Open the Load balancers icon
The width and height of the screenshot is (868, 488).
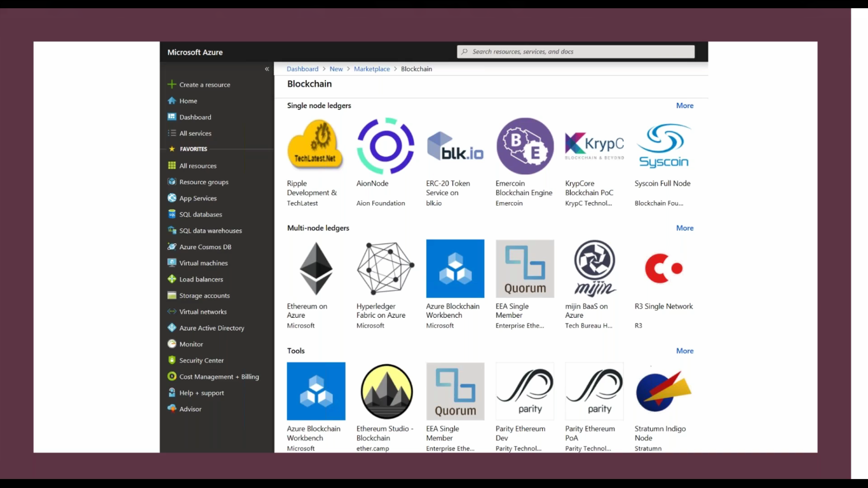tap(172, 279)
